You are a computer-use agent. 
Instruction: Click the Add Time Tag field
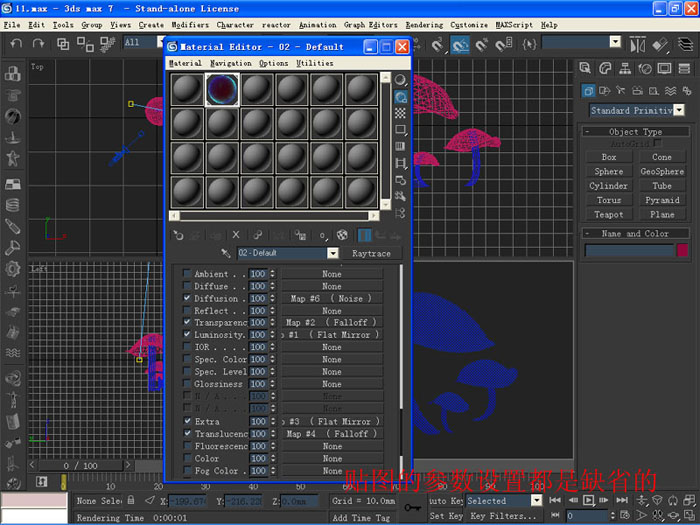[362, 517]
